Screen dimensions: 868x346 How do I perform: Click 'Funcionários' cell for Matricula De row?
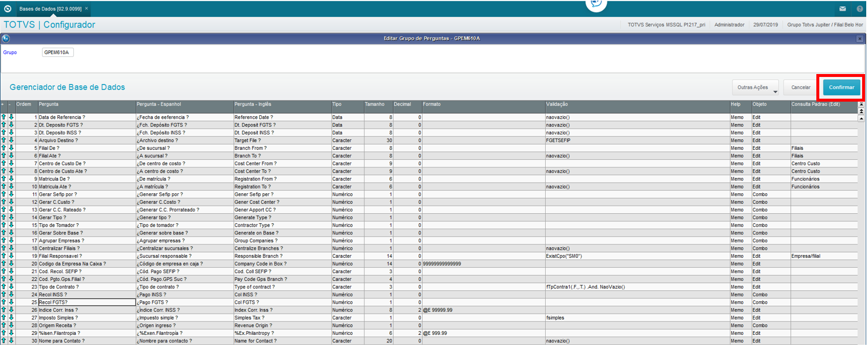click(x=823, y=179)
